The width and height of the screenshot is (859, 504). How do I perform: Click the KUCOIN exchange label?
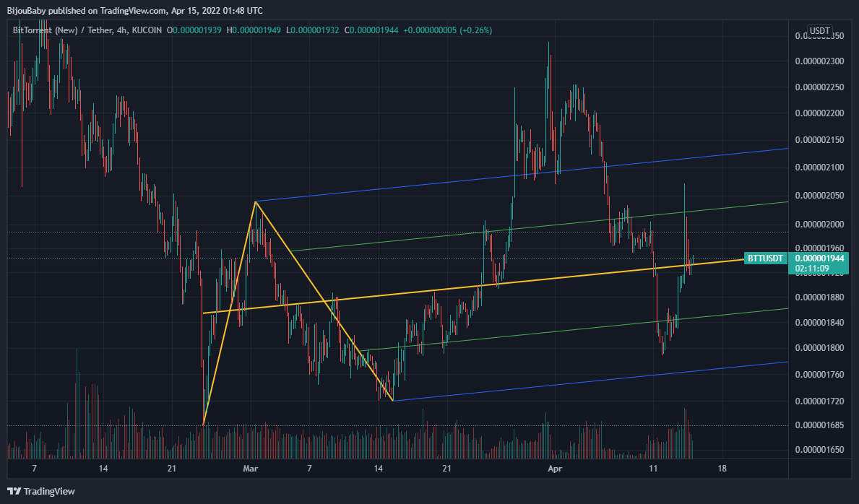pyautogui.click(x=147, y=30)
